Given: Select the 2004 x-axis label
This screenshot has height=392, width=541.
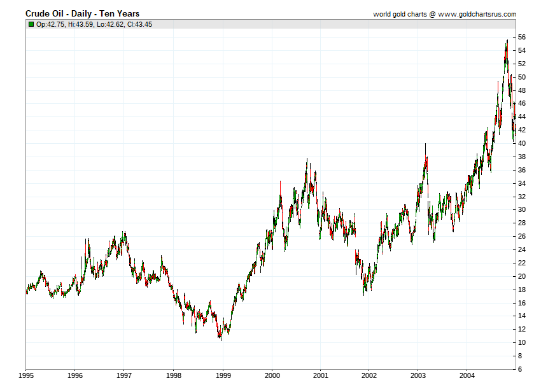Looking at the screenshot, I should [x=467, y=375].
